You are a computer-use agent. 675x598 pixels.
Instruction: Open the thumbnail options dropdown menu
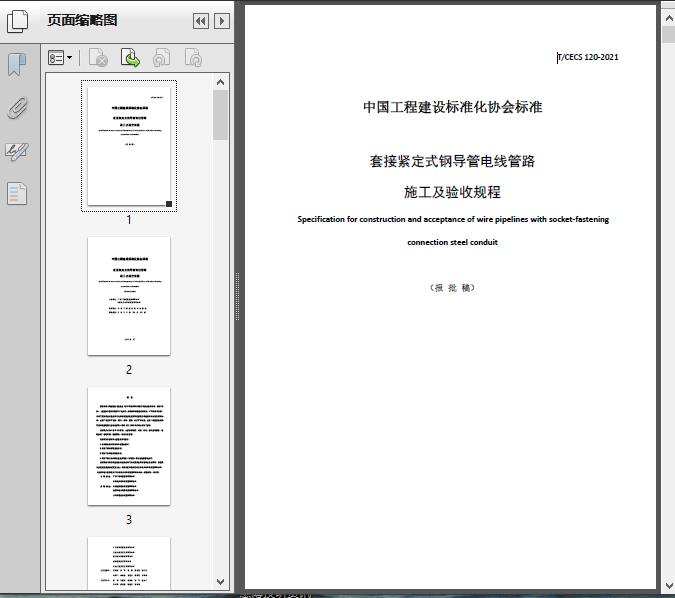(x=60, y=58)
